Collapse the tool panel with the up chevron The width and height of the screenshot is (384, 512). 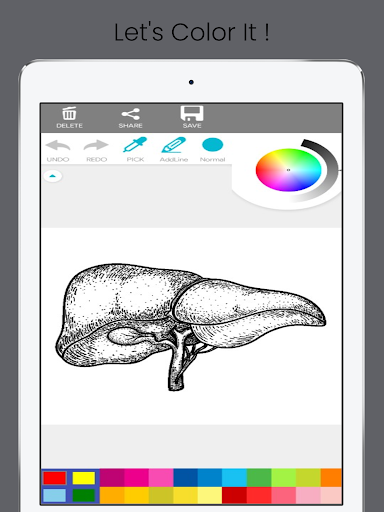[x=53, y=176]
